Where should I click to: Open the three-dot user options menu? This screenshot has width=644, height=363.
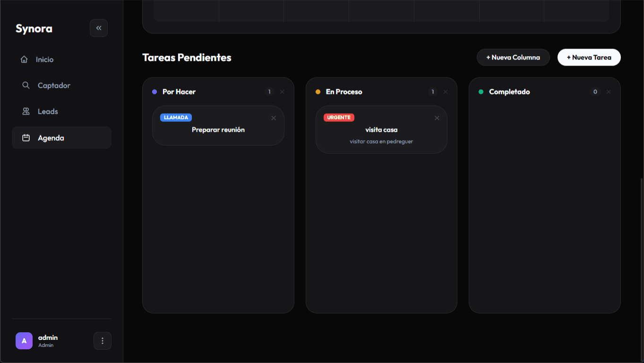pyautogui.click(x=103, y=341)
